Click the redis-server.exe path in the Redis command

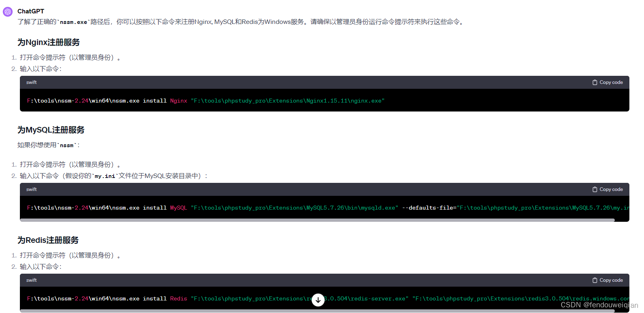[299, 298]
